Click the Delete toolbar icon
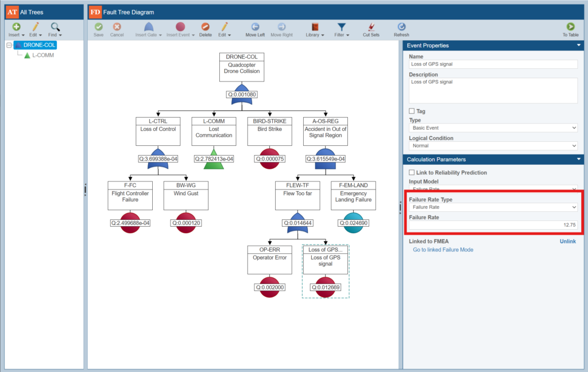The image size is (588, 372). pyautogui.click(x=205, y=30)
